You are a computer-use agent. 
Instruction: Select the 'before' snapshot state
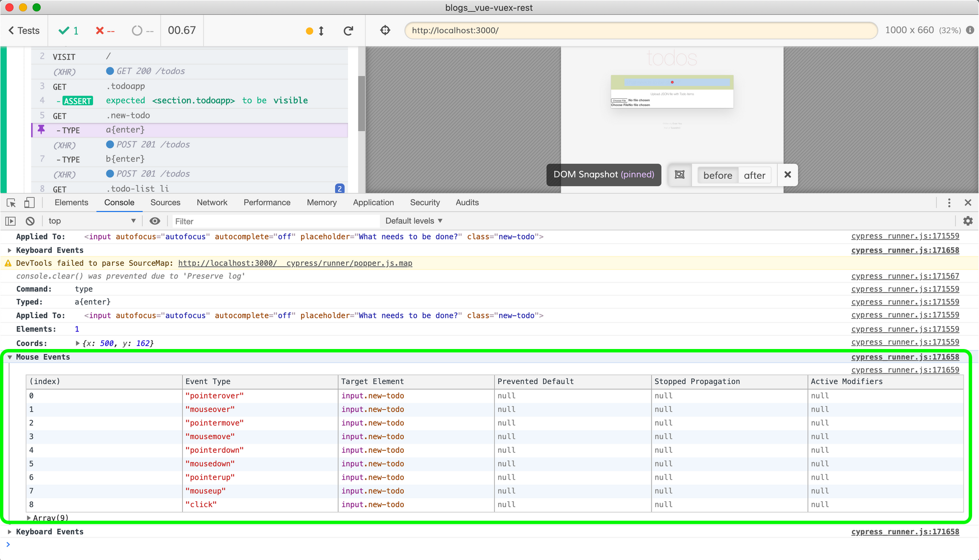click(718, 175)
